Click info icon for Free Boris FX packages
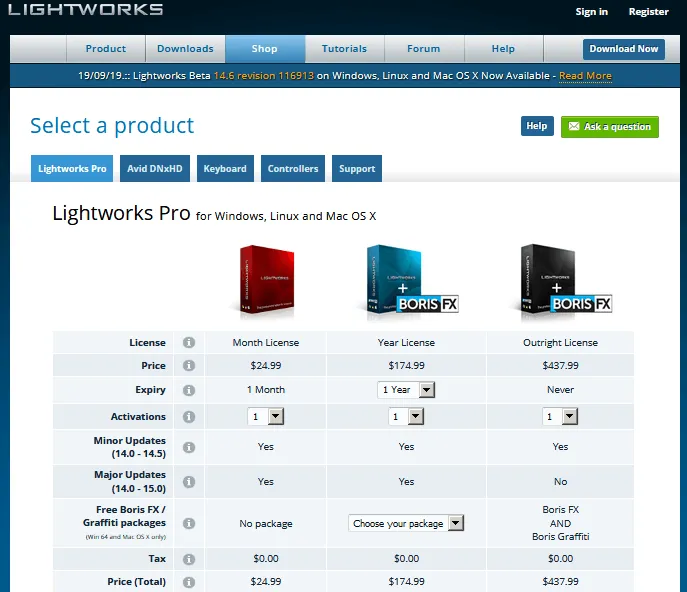The image size is (687, 592). tap(189, 523)
